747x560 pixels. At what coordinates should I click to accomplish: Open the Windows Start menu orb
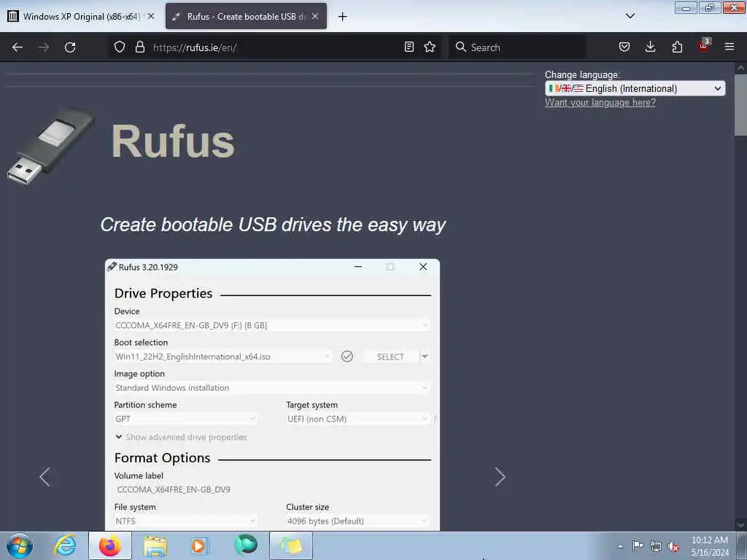pos(20,545)
